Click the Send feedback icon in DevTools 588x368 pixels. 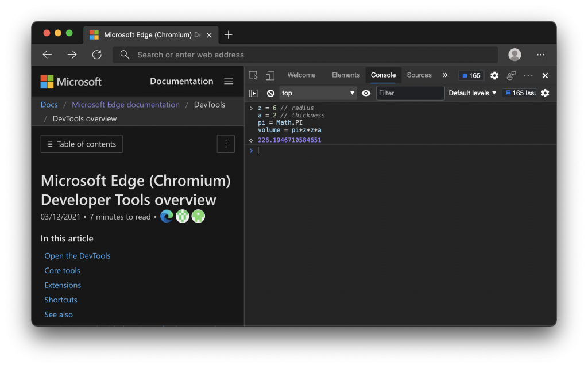pyautogui.click(x=511, y=75)
